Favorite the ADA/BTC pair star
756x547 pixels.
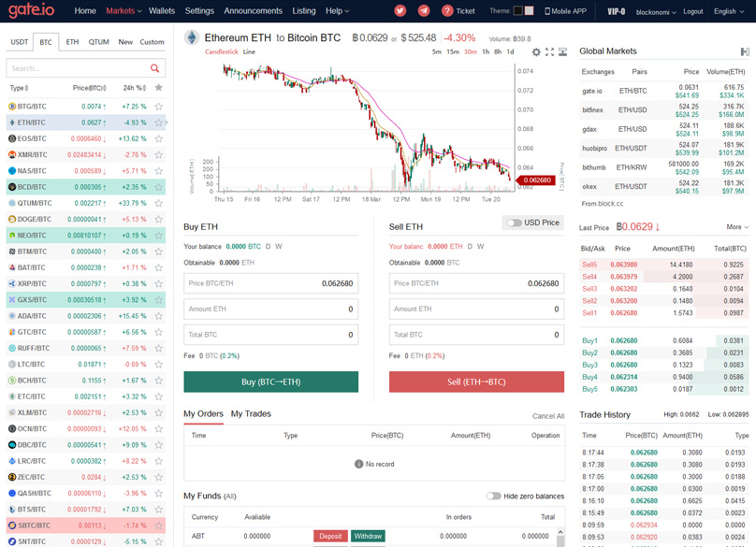coord(159,316)
